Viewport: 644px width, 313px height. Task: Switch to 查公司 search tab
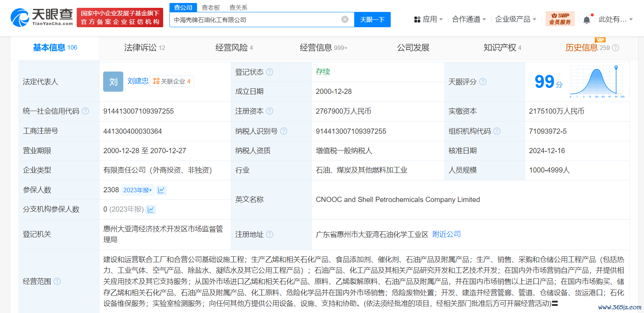(x=183, y=7)
